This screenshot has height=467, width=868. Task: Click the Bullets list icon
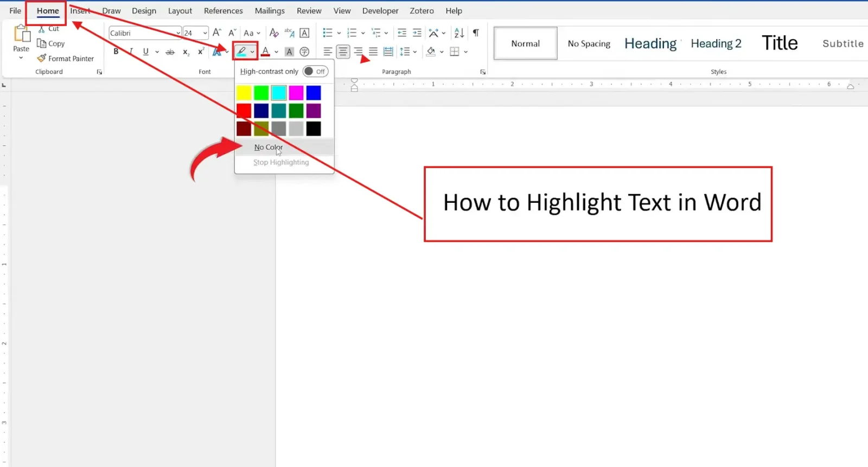click(x=328, y=33)
